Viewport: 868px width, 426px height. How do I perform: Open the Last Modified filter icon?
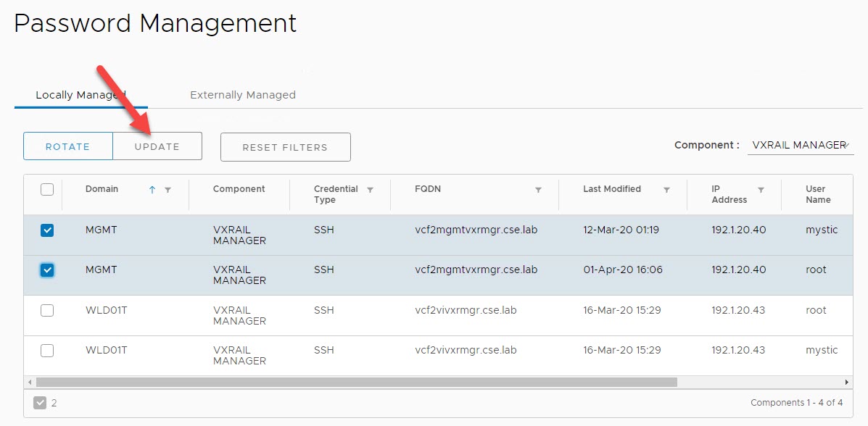666,190
